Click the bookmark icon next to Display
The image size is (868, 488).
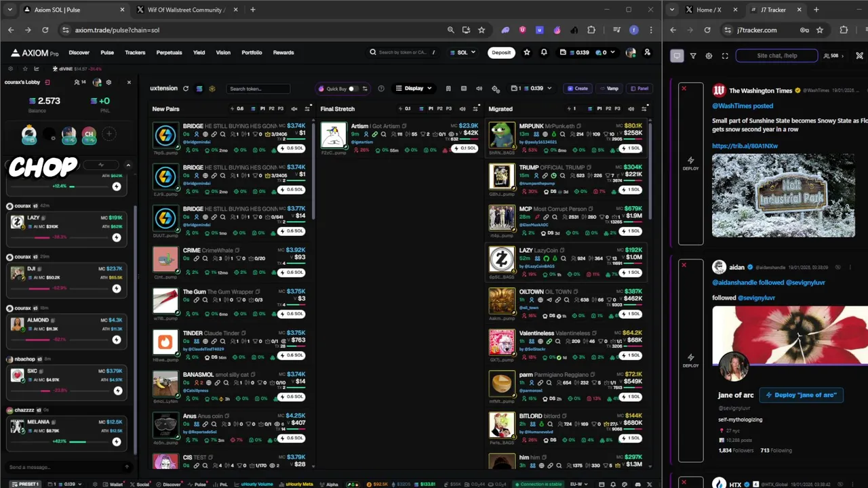click(x=448, y=89)
